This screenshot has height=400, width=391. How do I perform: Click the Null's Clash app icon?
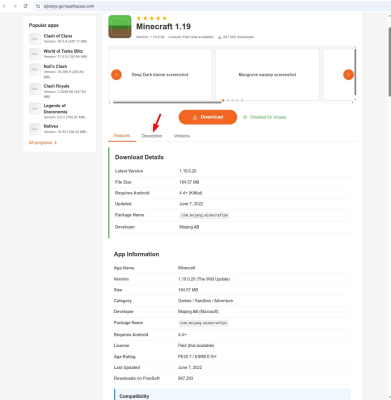35,69
